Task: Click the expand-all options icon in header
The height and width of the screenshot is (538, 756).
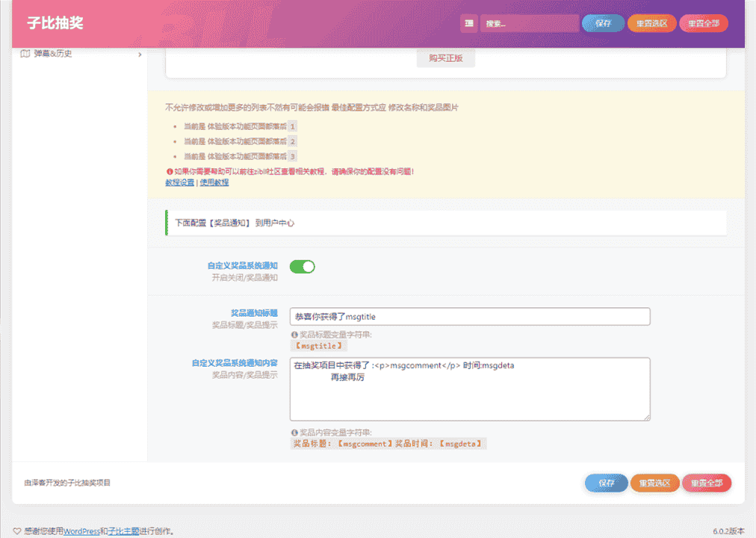Action: 468,24
